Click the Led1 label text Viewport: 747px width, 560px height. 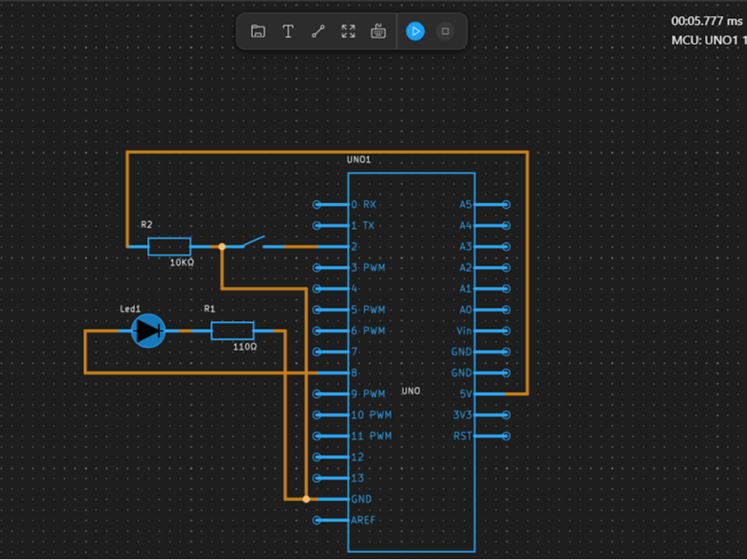coord(130,309)
